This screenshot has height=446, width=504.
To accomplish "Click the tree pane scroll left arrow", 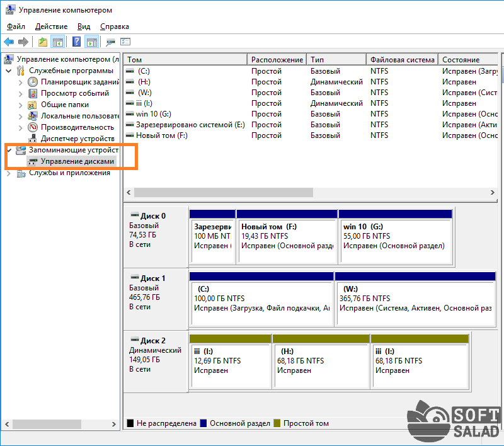I will click(x=7, y=424).
